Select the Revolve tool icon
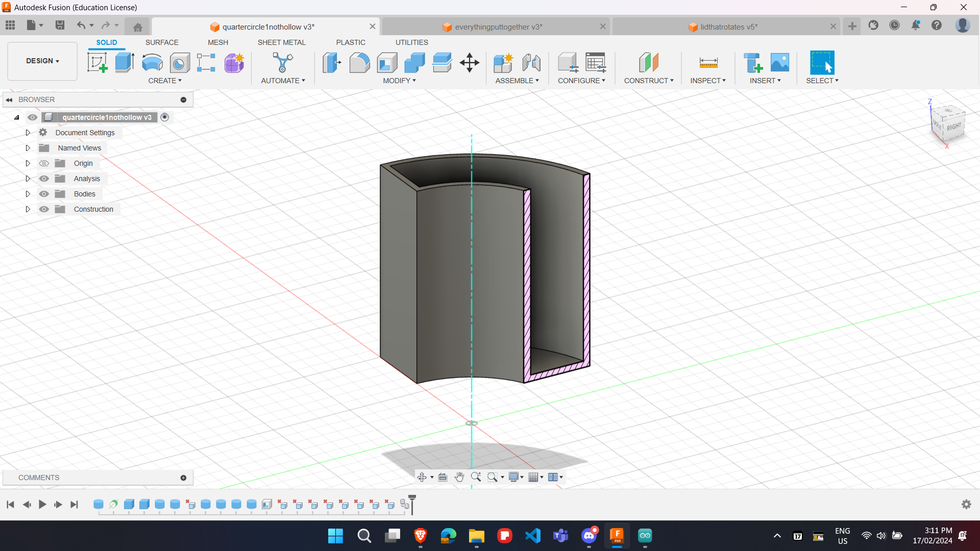 [x=152, y=63]
